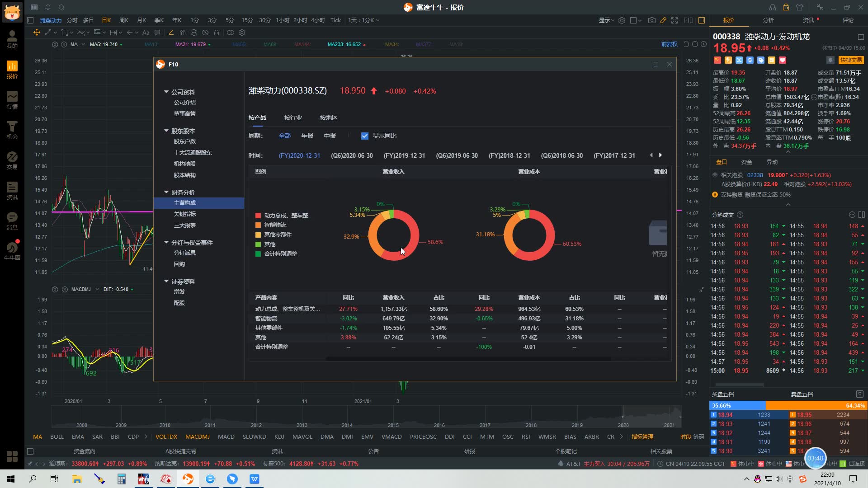This screenshot has height=488, width=868.
Task: Switch to the 资金 tab under quote
Action: tap(747, 162)
